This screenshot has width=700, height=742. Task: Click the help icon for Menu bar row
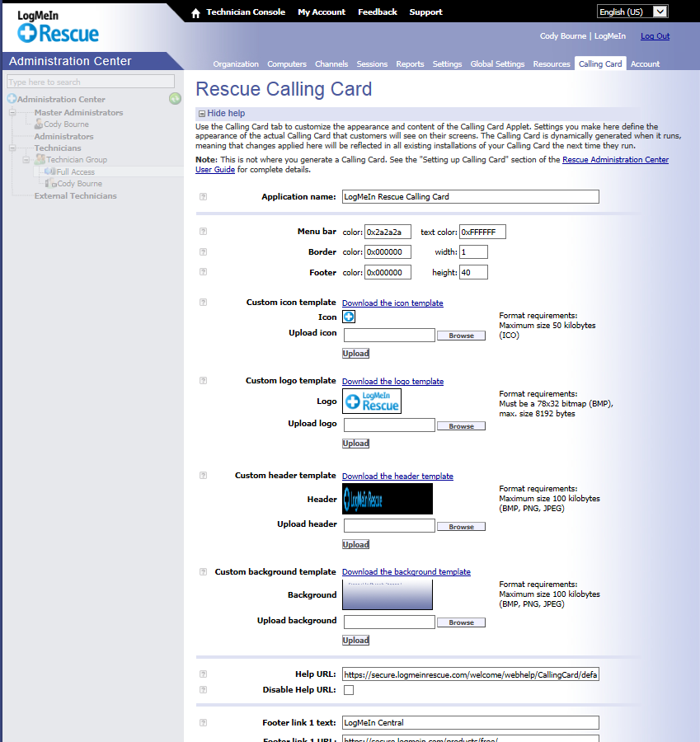click(x=203, y=232)
